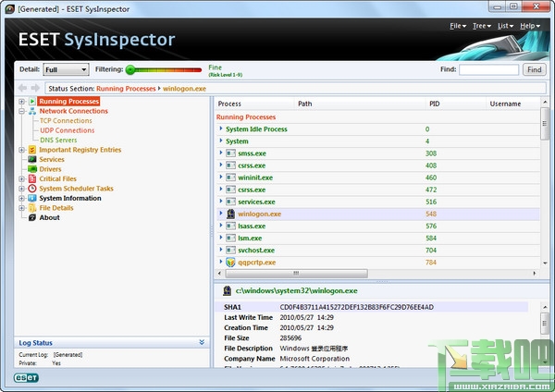Open the Help menu
The height and width of the screenshot is (392, 555).
click(x=530, y=26)
